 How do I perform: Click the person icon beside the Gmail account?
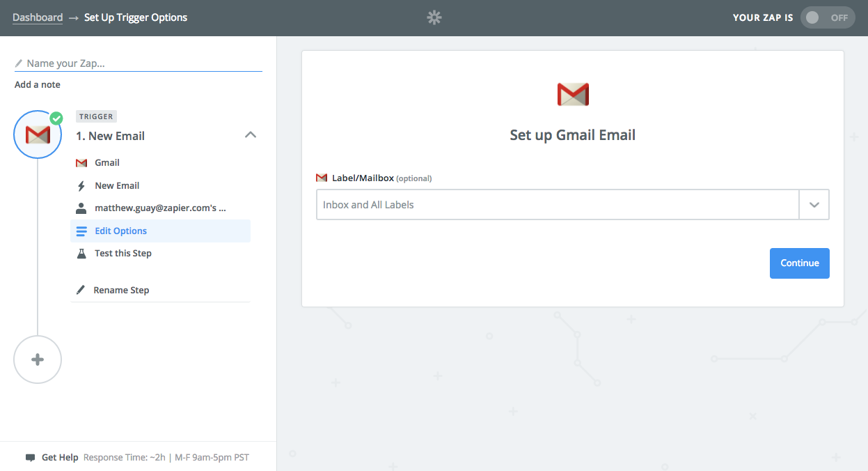point(81,207)
